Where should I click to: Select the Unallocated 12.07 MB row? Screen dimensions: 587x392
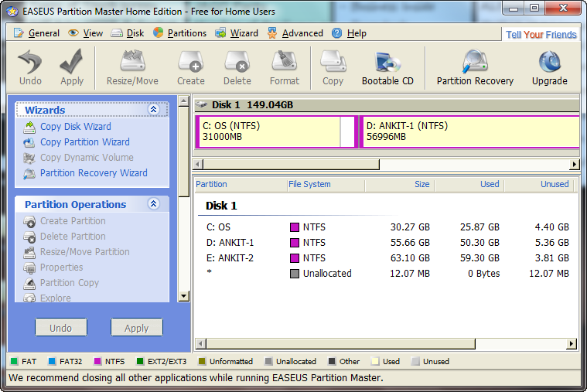point(387,273)
